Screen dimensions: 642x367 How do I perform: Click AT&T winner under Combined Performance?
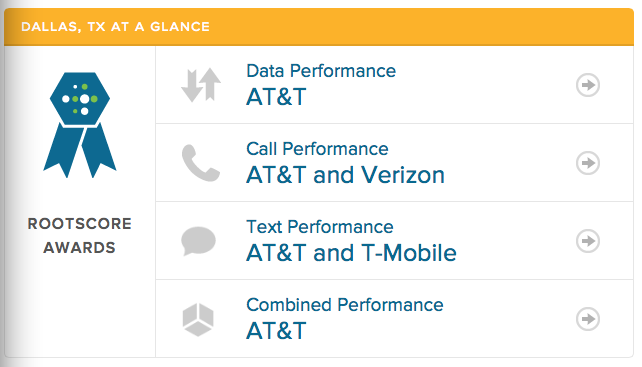coord(276,331)
